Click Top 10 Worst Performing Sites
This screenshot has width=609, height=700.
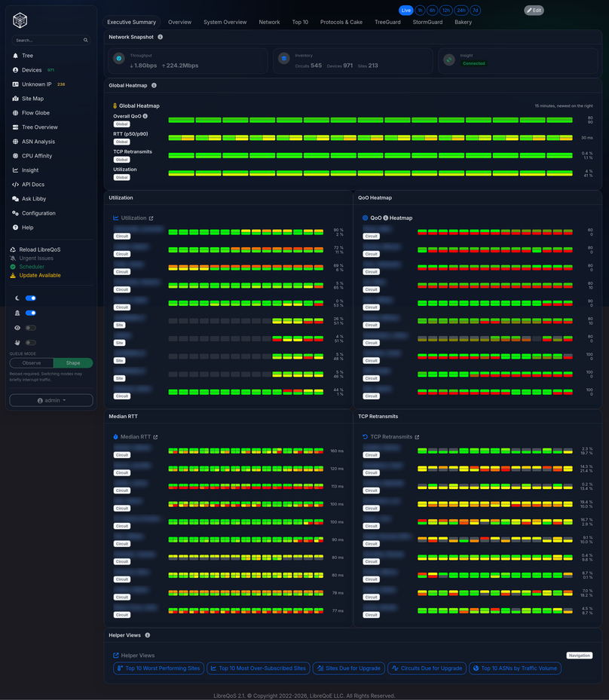click(x=159, y=668)
